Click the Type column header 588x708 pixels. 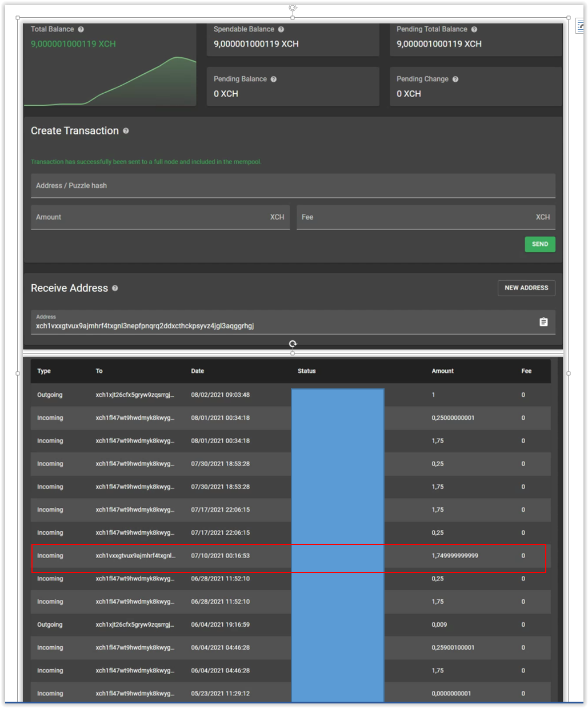click(44, 371)
